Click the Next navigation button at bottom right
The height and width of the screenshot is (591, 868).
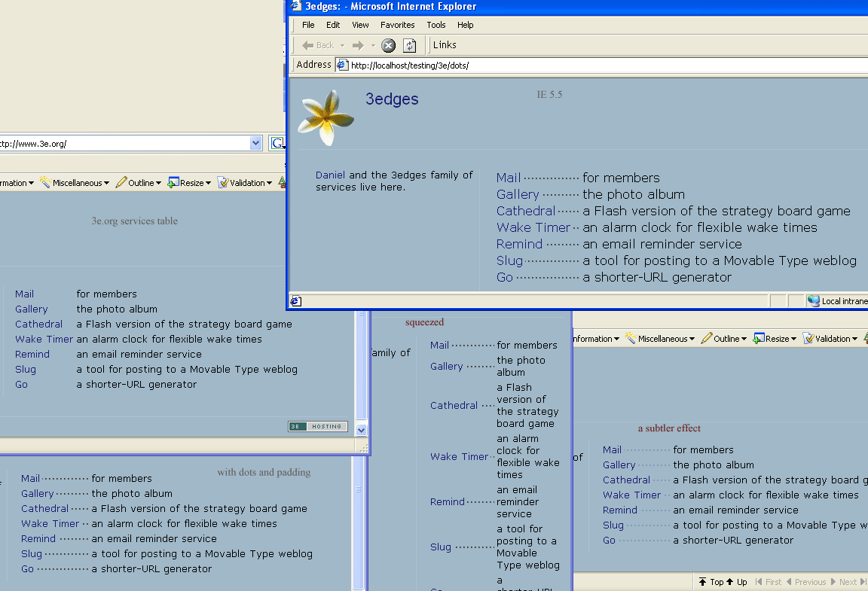(844, 582)
